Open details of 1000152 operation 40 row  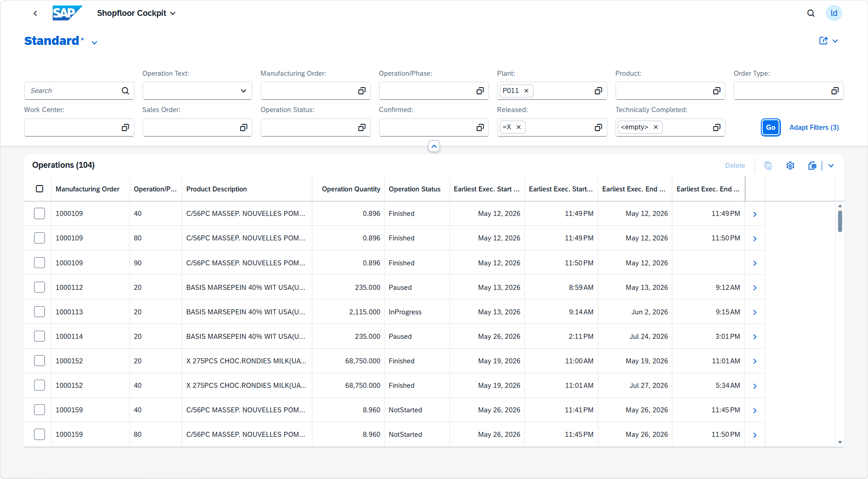pyautogui.click(x=755, y=386)
